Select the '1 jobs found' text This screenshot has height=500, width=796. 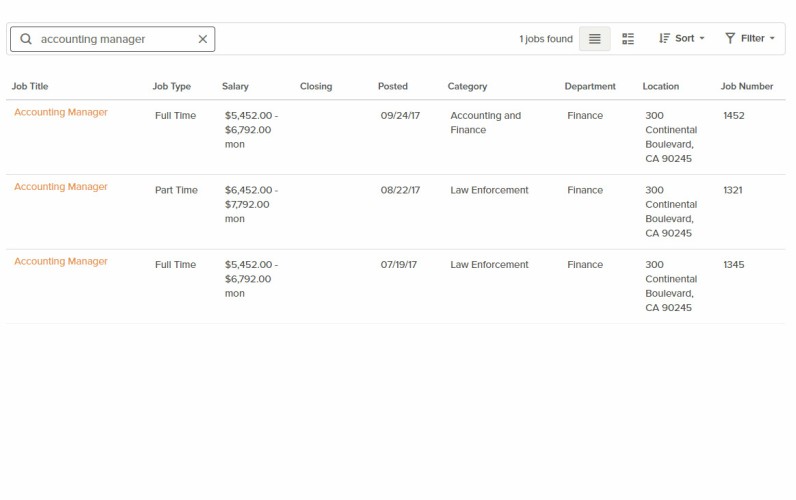click(x=546, y=39)
